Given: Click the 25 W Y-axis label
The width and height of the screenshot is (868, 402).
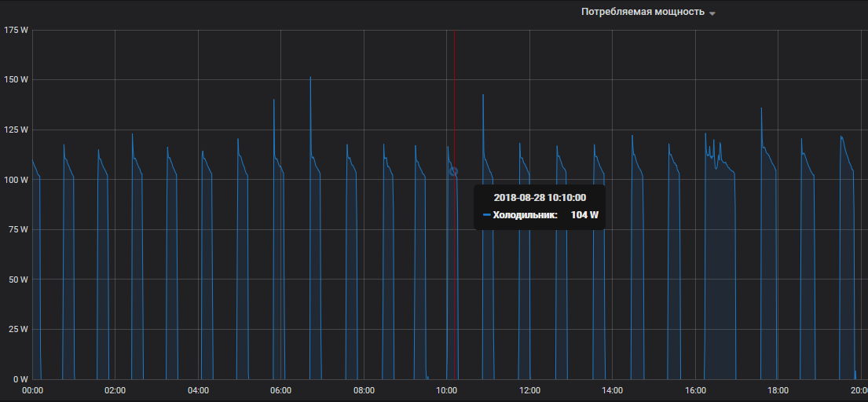Looking at the screenshot, I should click(x=18, y=330).
